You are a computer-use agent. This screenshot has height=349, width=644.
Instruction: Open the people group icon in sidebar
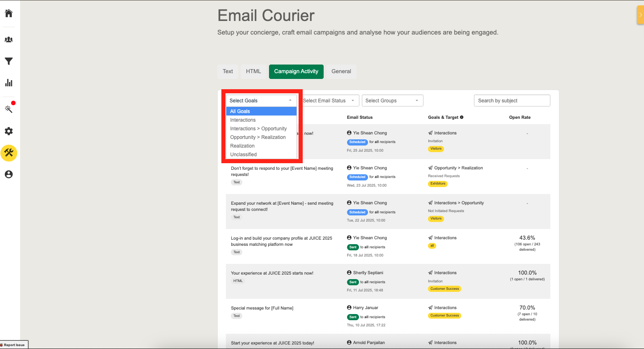click(9, 39)
